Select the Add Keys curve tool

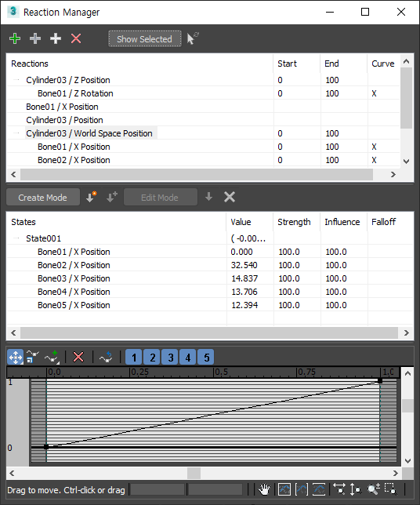(x=52, y=357)
